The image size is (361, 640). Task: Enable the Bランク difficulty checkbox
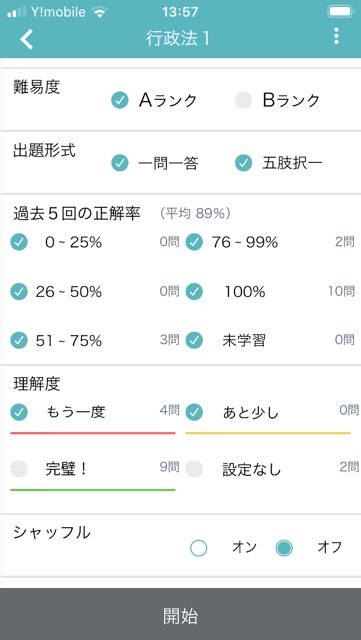[244, 100]
